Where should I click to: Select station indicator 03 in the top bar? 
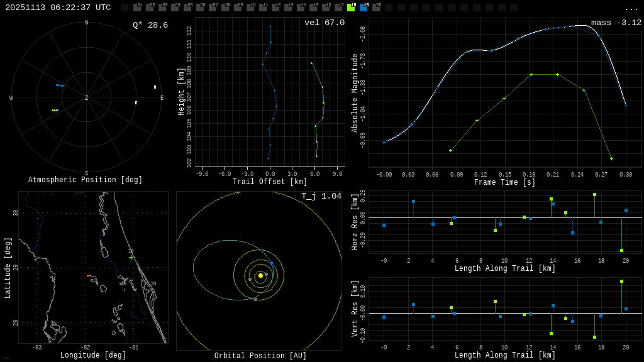162,8
